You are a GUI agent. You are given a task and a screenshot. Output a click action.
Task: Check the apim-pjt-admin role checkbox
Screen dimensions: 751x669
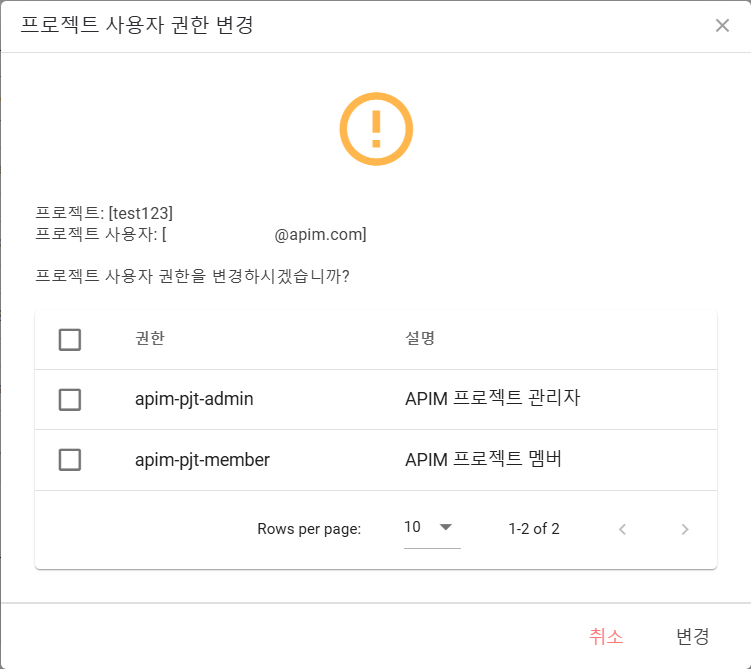[70, 399]
